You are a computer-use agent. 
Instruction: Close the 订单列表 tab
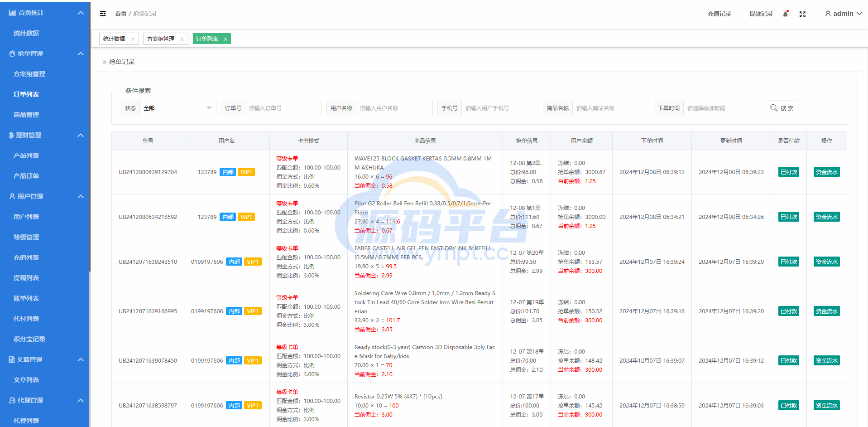click(225, 39)
